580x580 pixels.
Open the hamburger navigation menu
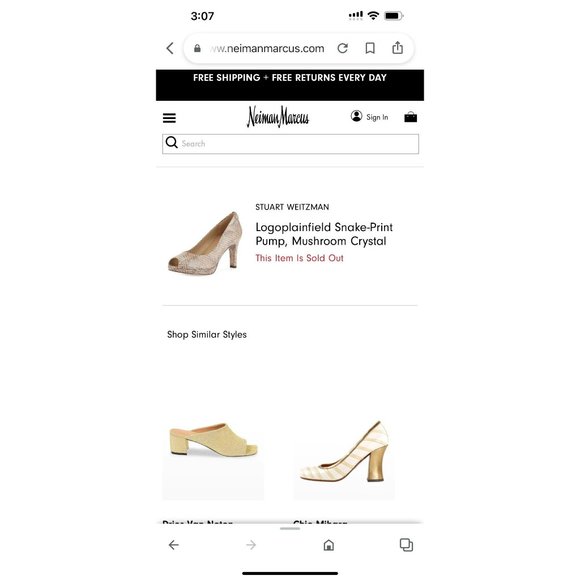(169, 118)
